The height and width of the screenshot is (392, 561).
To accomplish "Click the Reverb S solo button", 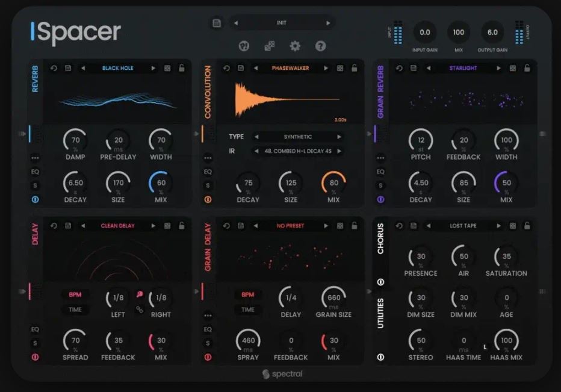I will [x=35, y=185].
